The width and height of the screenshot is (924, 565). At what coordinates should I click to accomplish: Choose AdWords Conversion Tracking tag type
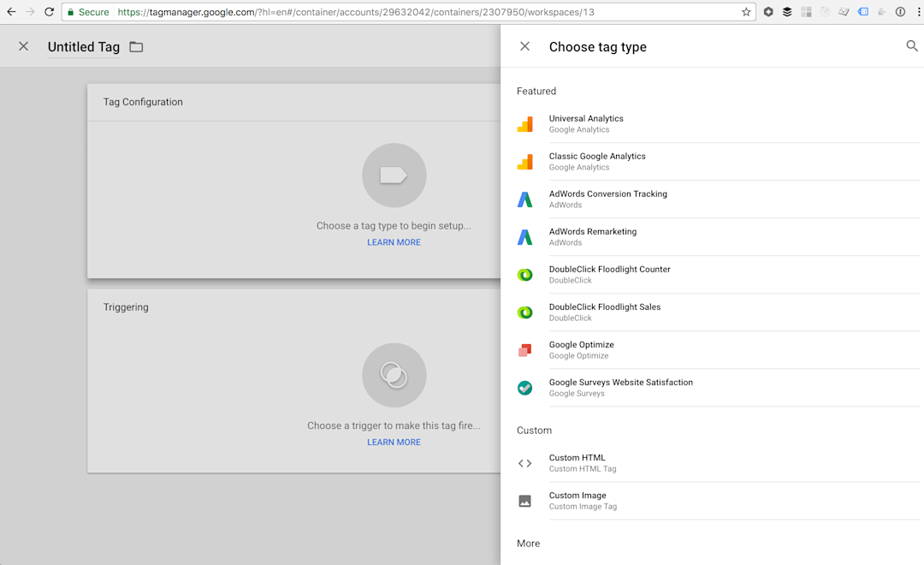point(719,199)
